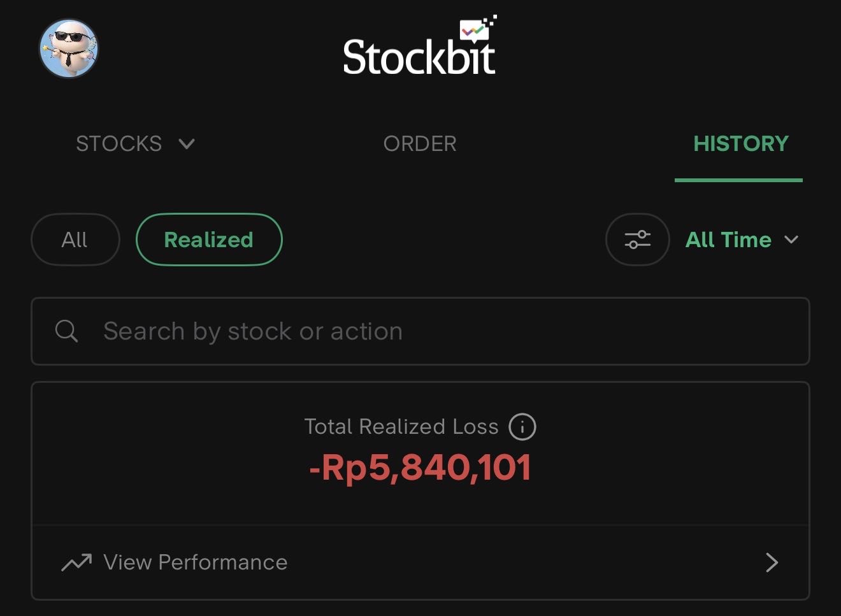Expand the STOCKS dropdown chevron

[187, 144]
